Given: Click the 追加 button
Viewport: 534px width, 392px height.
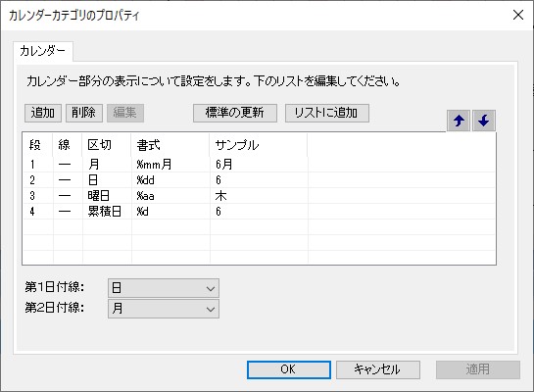Looking at the screenshot, I should point(43,113).
